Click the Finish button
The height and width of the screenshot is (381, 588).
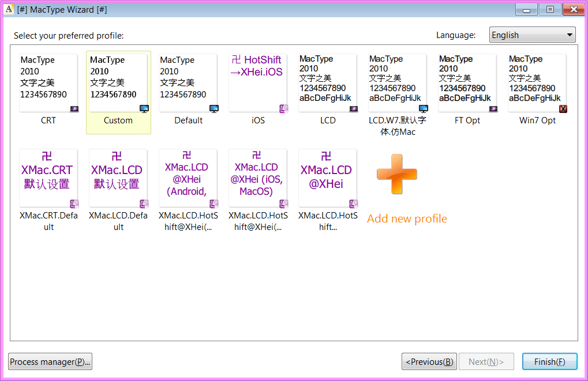point(549,361)
